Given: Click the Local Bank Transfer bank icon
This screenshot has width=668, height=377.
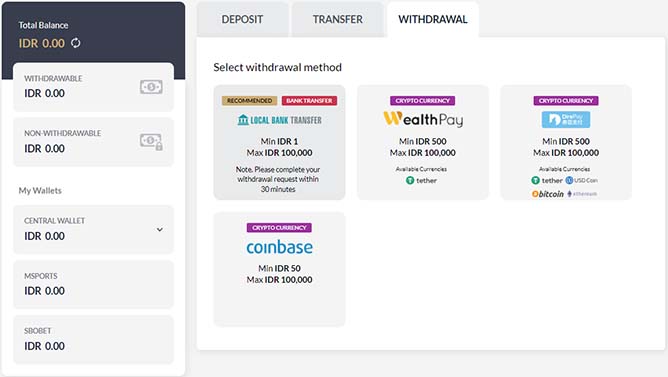Looking at the screenshot, I should point(243,120).
